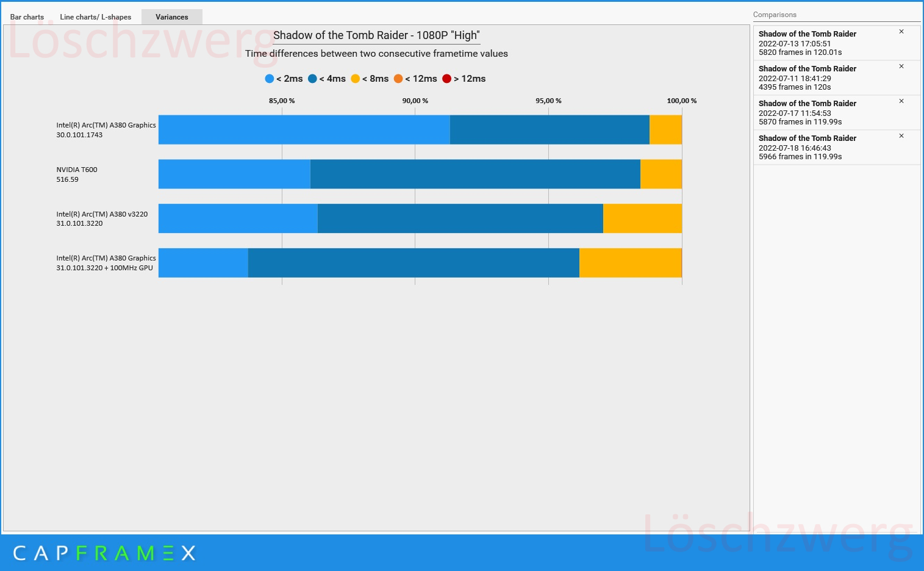Click the 95,00 % axis label
The image size is (924, 571).
pos(548,101)
